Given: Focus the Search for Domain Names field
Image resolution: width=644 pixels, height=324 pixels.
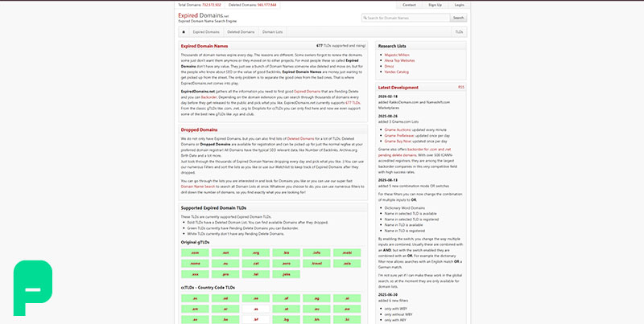Looking at the screenshot, I should click(x=406, y=18).
